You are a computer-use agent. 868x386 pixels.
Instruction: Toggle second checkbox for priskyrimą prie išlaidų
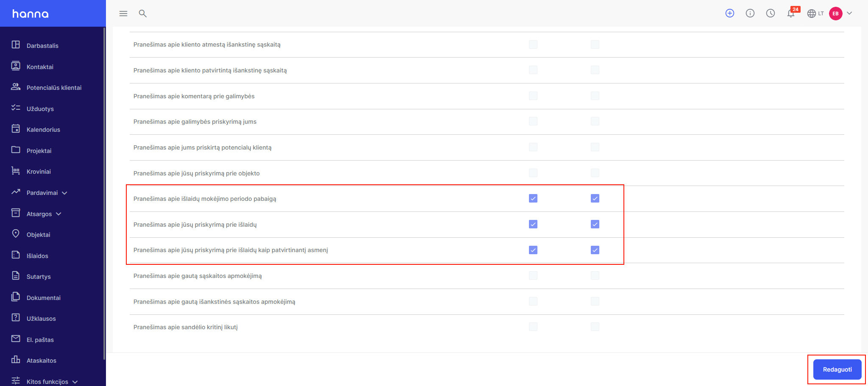tap(595, 224)
